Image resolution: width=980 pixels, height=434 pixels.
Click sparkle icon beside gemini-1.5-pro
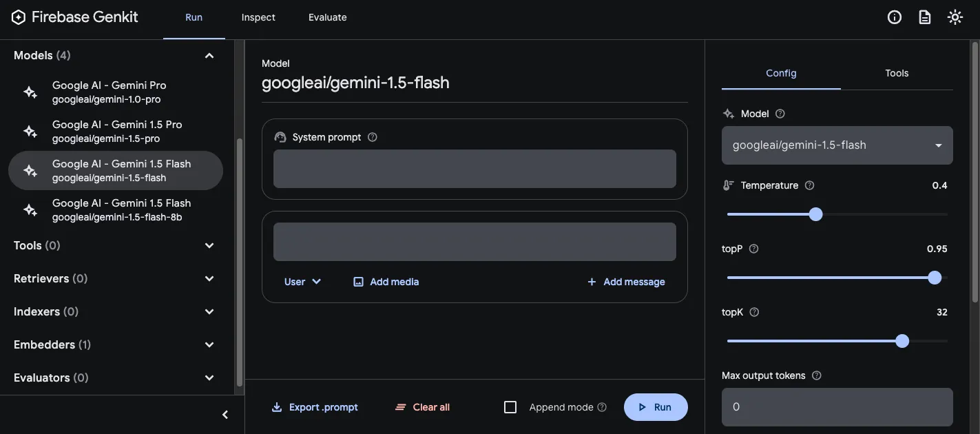point(30,132)
